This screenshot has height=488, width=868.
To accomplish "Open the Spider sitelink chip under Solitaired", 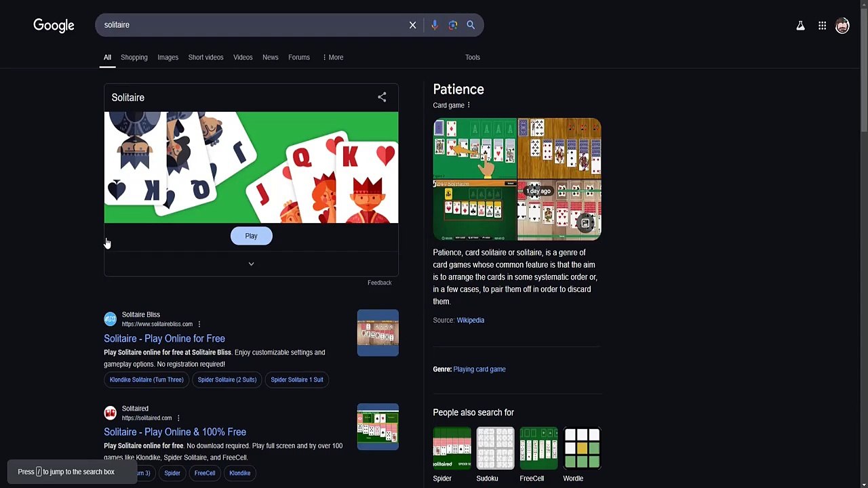I will coord(172,473).
